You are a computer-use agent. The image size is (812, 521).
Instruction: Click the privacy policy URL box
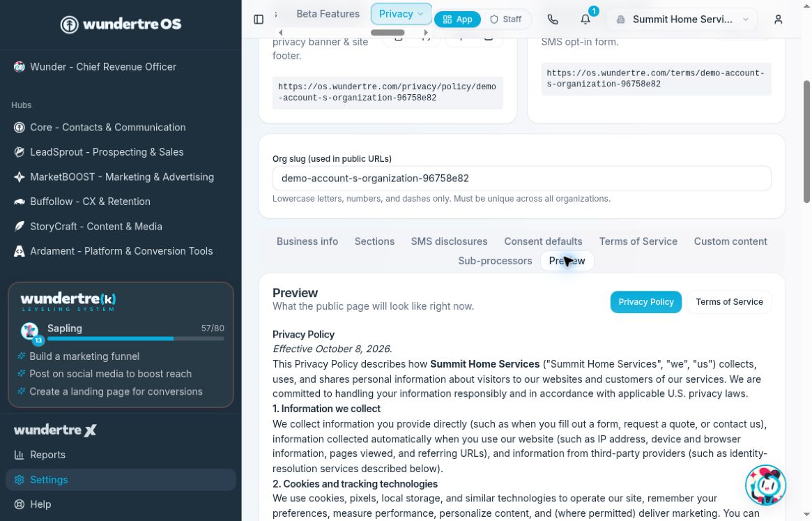point(388,92)
